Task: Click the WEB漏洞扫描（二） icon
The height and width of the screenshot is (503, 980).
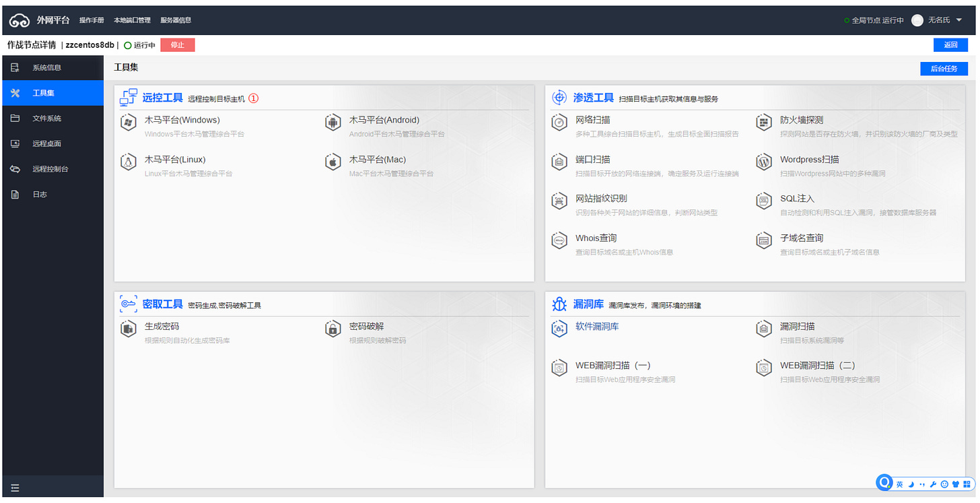Action: (x=763, y=368)
